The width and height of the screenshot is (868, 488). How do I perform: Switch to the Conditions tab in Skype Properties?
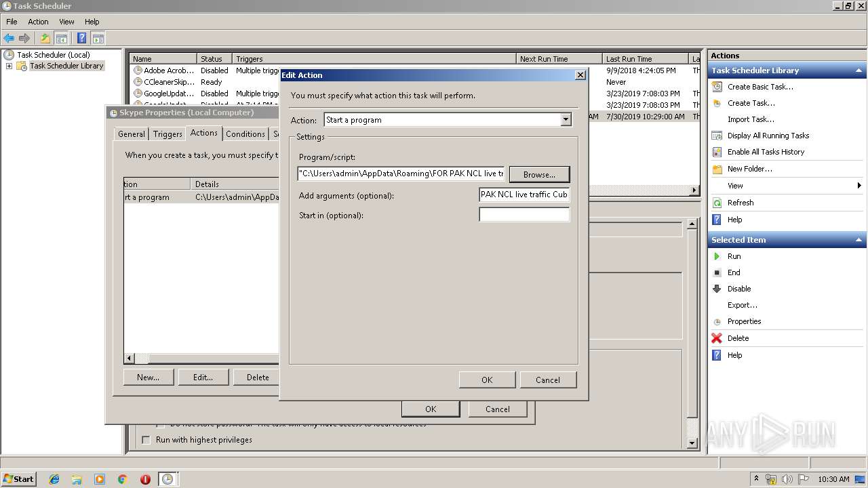click(245, 134)
